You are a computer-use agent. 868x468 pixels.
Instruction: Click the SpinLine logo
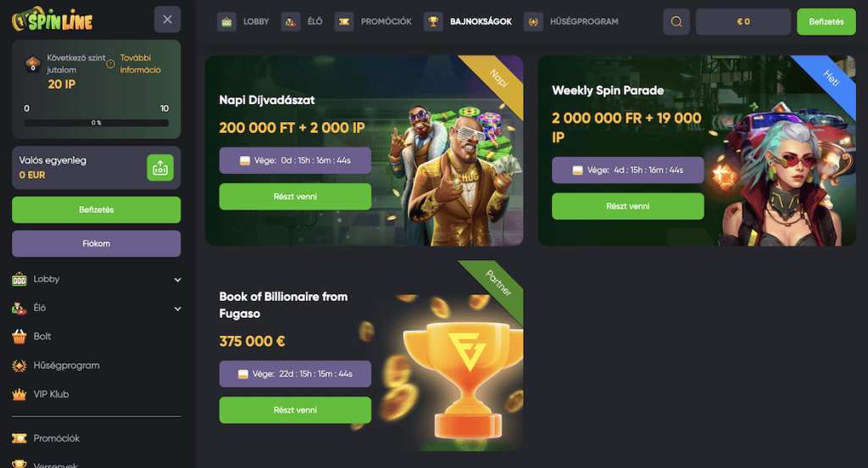point(52,19)
